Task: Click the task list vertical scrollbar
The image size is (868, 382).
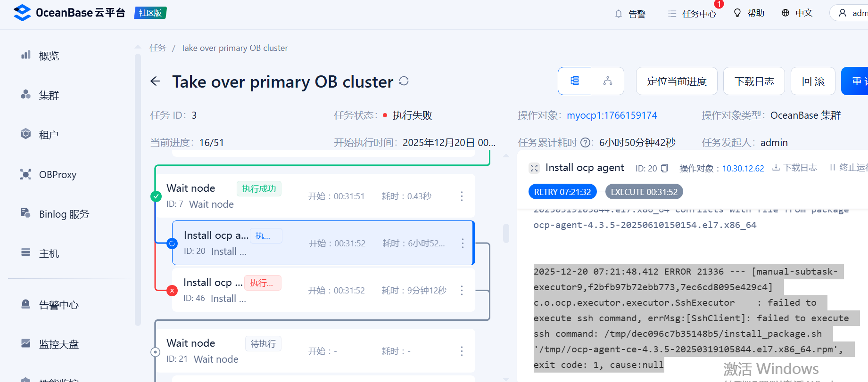Action: click(506, 233)
